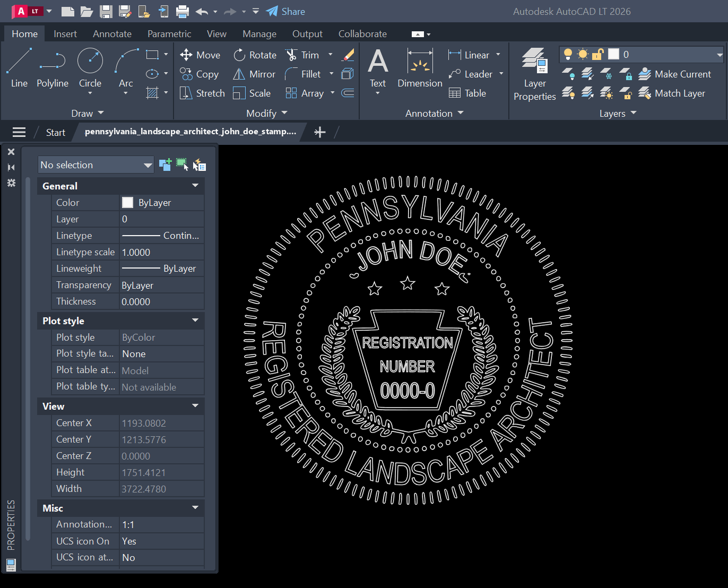This screenshot has height=588, width=728.
Task: Open the Layer Properties manager
Action: pos(535,74)
